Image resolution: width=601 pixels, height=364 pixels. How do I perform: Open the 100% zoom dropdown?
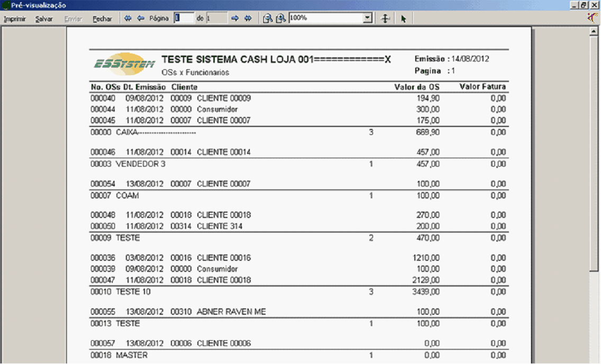(368, 18)
